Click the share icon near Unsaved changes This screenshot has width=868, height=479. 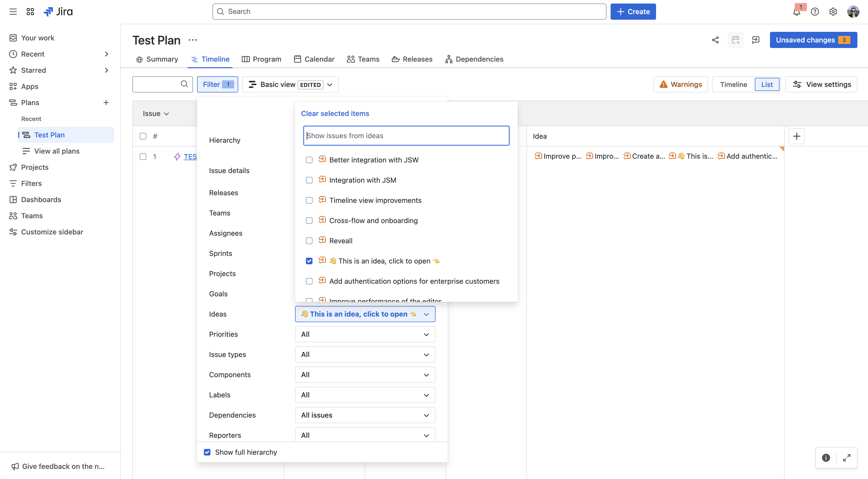(x=715, y=40)
